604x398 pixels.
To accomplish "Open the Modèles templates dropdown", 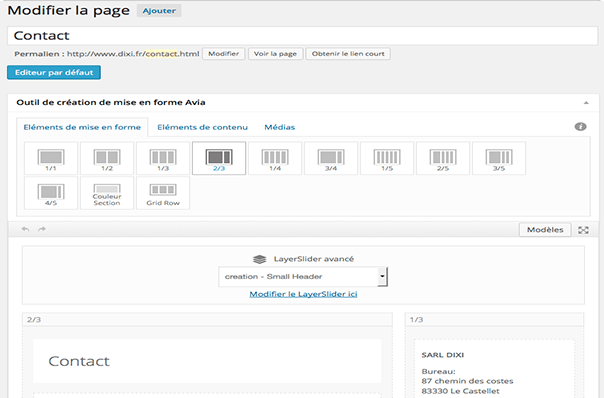I will pyautogui.click(x=545, y=230).
